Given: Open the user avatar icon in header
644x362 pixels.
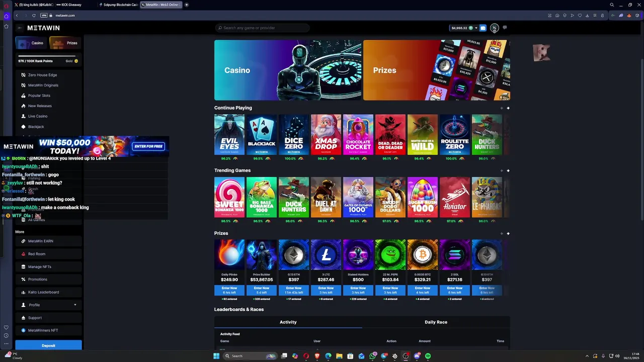Looking at the screenshot, I should (x=494, y=28).
